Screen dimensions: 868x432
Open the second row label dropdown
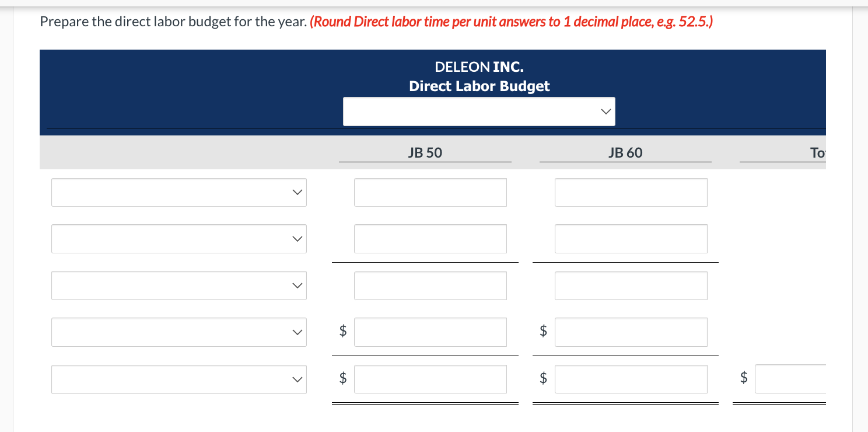[178, 239]
